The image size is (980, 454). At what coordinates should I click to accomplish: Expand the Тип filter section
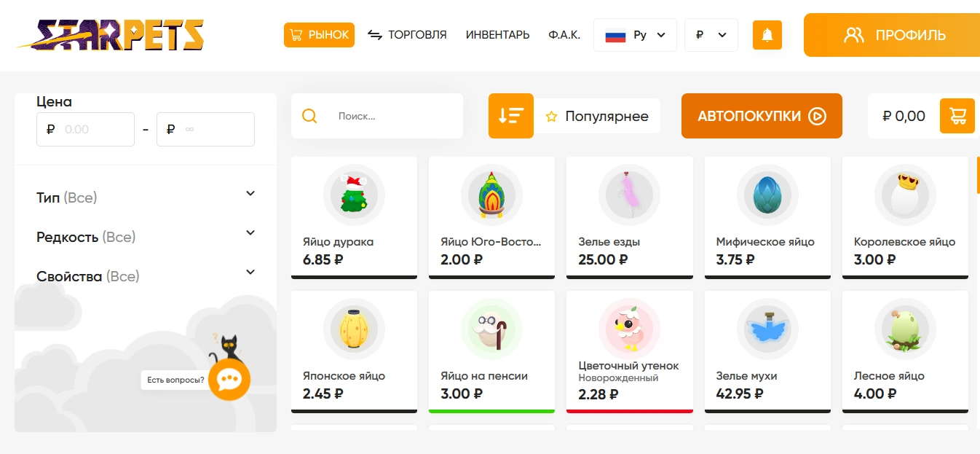146,197
